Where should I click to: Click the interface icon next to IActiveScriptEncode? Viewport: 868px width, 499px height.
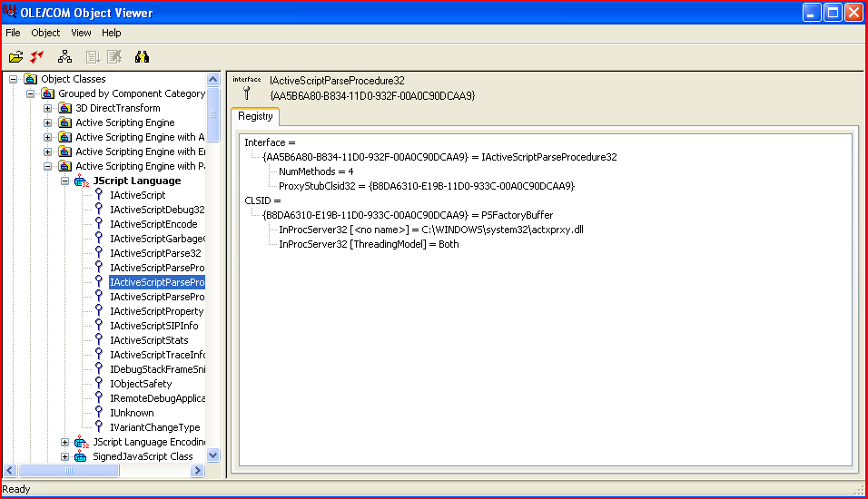click(x=99, y=223)
